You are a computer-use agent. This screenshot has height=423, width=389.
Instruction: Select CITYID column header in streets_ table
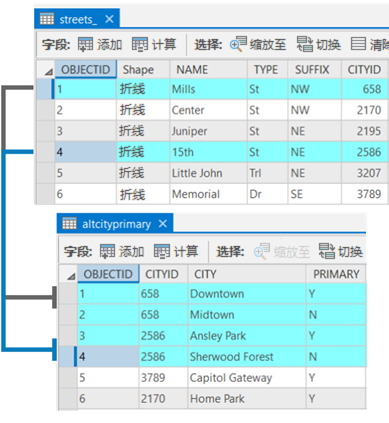[365, 69]
